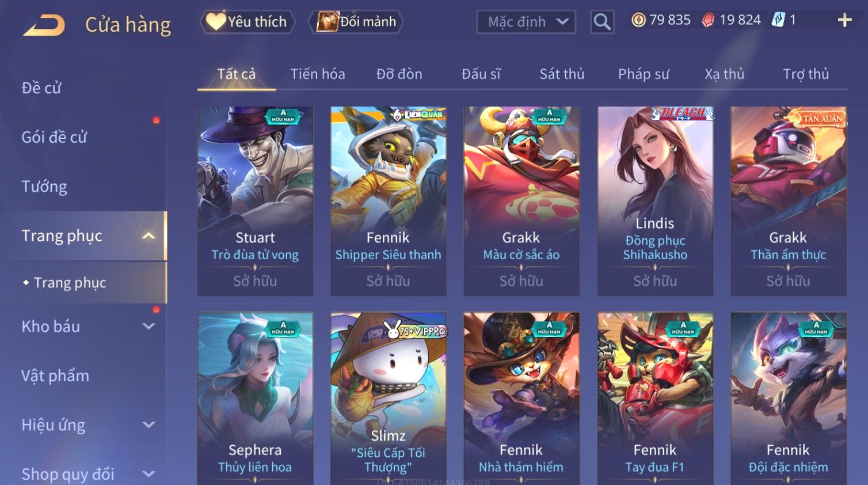The image size is (868, 485).
Task: Open Đổi mảnh chest exchange button
Action: (356, 22)
